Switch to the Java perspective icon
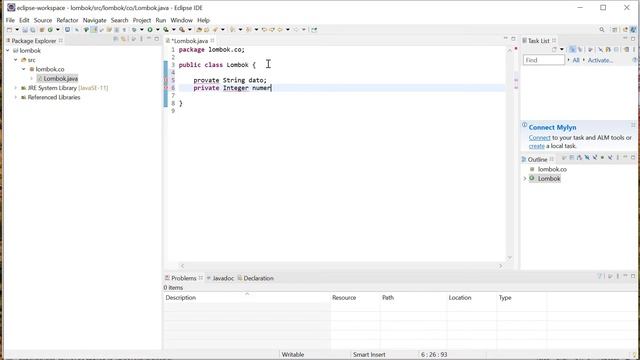 click(x=633, y=30)
